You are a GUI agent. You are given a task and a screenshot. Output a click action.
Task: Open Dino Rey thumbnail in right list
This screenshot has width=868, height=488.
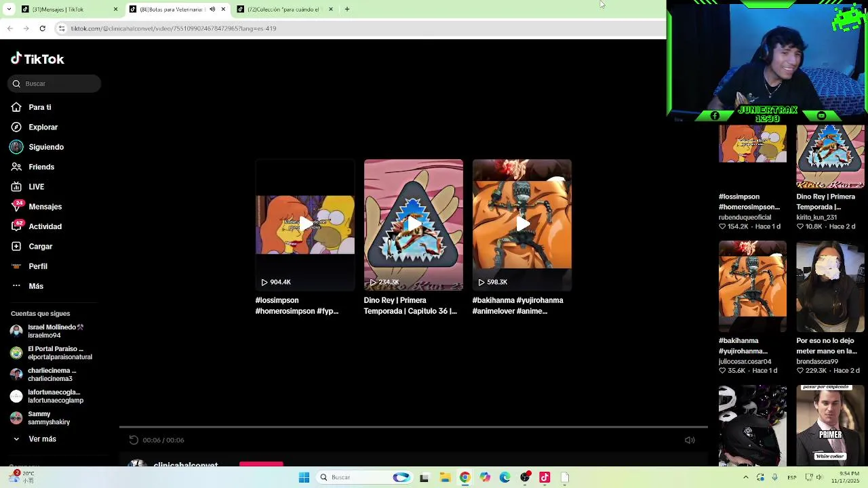tap(830, 156)
